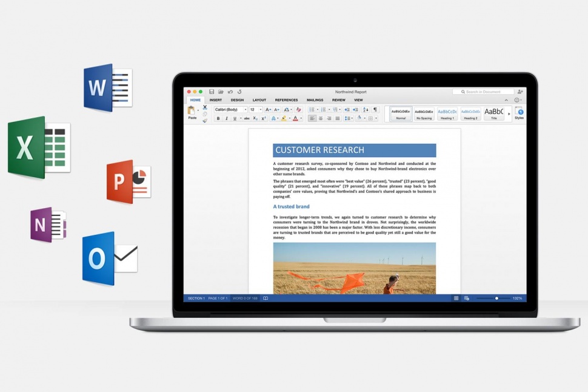Screen dimensions: 588x392
Task: Collapse the ribbon with chevron
Action: click(x=506, y=100)
